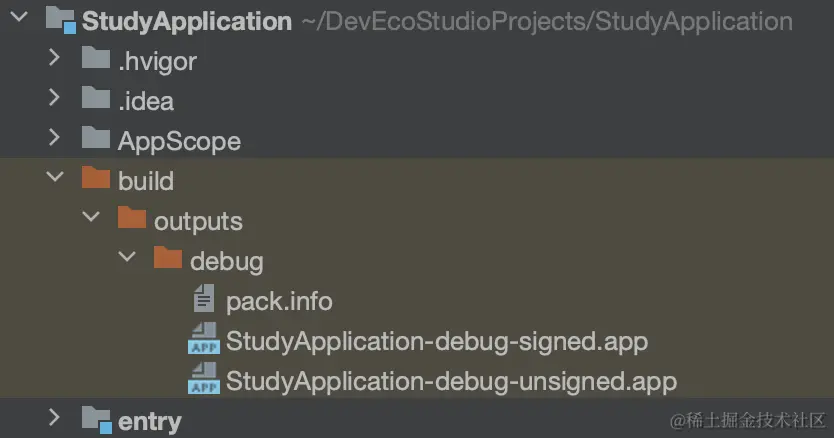Expand the entry module arrow
This screenshot has width=834, height=438.
(55, 420)
